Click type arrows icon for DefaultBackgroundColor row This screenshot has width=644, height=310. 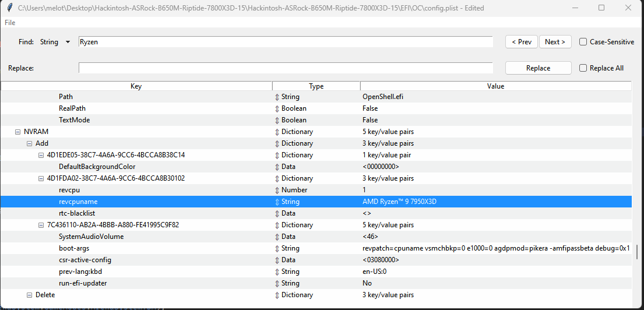[x=277, y=167]
